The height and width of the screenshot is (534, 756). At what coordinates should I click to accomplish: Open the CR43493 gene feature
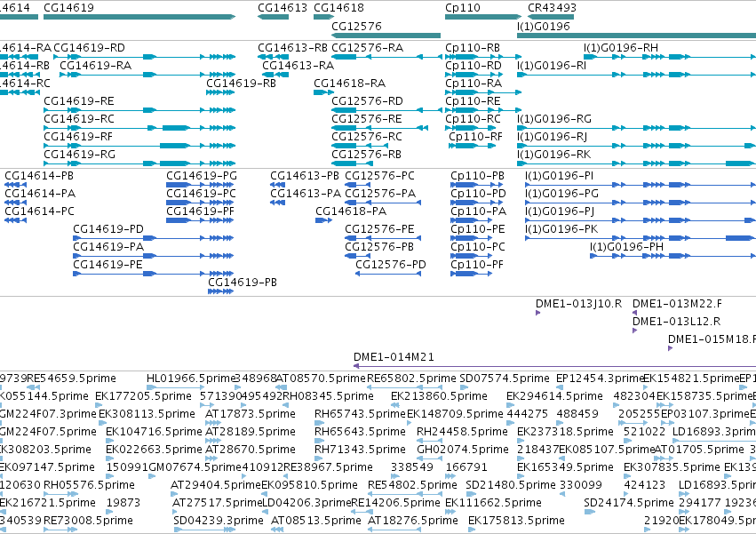click(551, 17)
